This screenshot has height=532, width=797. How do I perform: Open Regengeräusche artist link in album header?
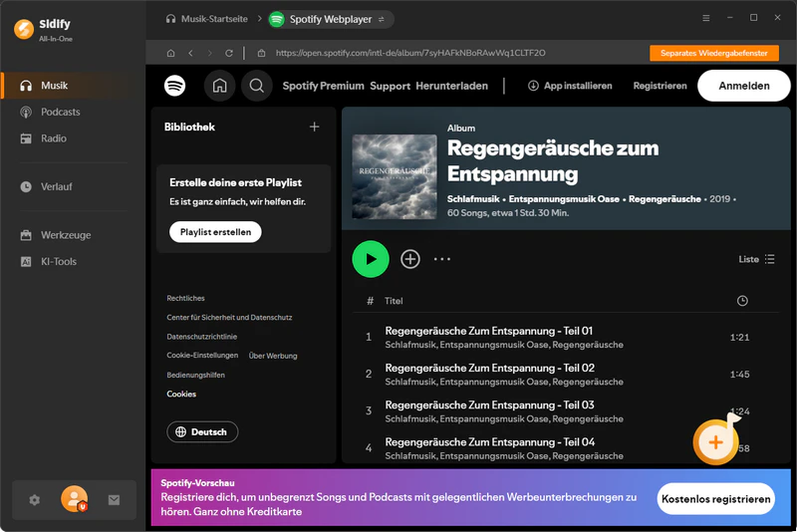click(664, 198)
